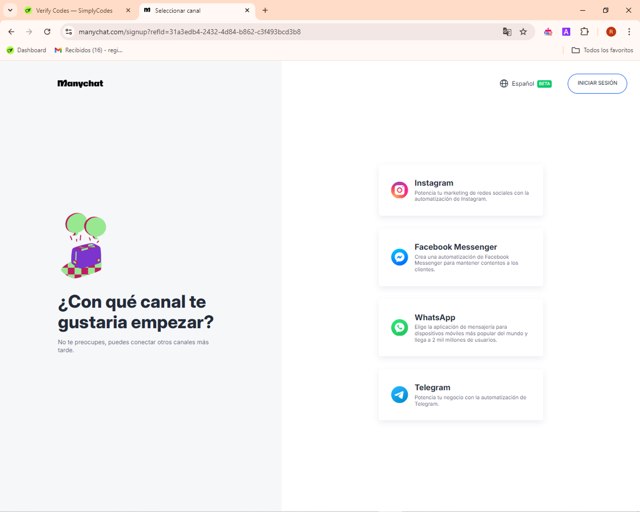Close the Seleccionar canal tab
The height and width of the screenshot is (512, 640).
tap(247, 11)
